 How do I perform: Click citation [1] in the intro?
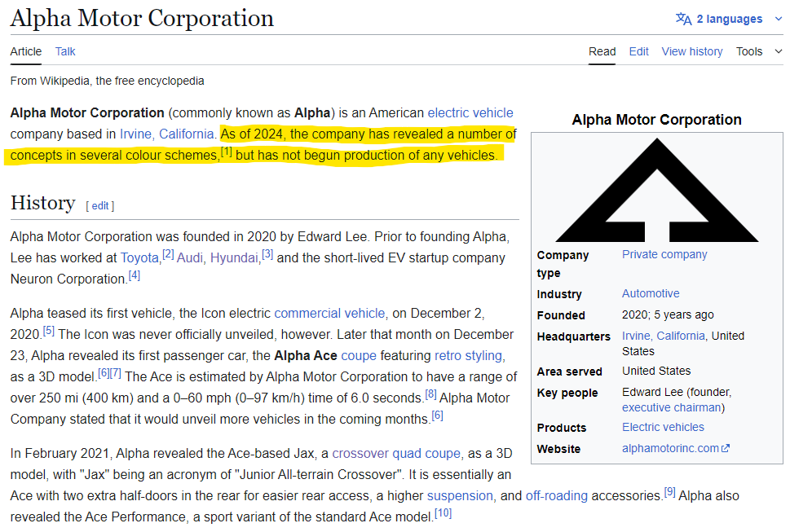click(226, 151)
